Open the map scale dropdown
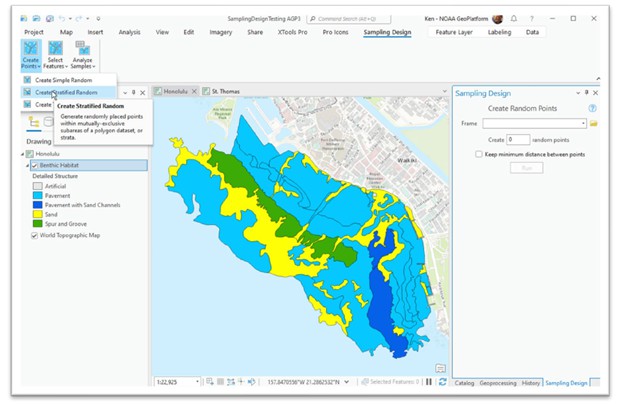 pos(197,382)
